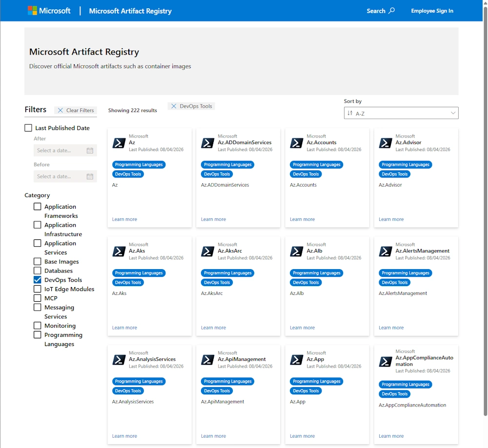
Task: Click DevOps Tools tag on Az.Advisor card
Action: 395,174
